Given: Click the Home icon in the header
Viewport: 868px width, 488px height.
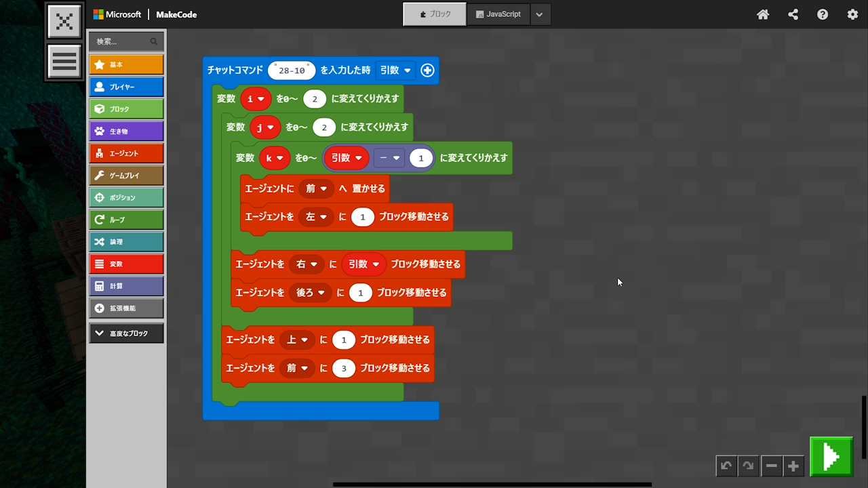Looking at the screenshot, I should 763,14.
